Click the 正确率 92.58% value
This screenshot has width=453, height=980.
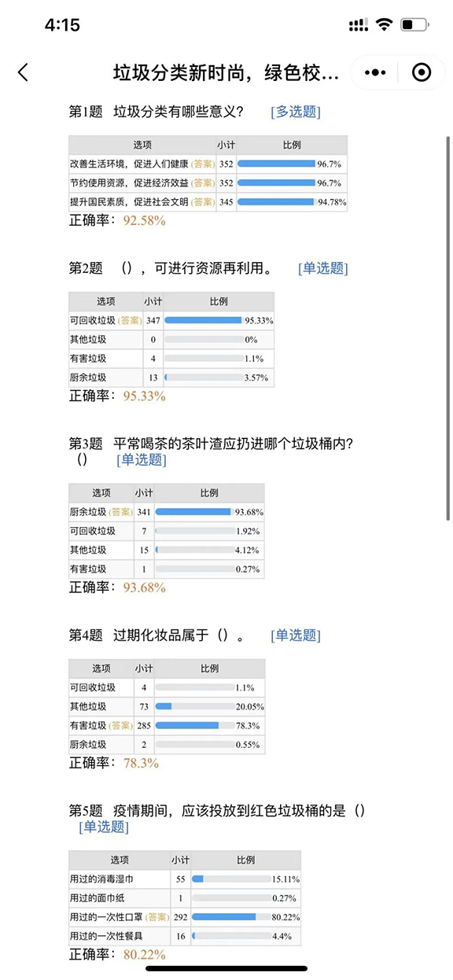(145, 221)
